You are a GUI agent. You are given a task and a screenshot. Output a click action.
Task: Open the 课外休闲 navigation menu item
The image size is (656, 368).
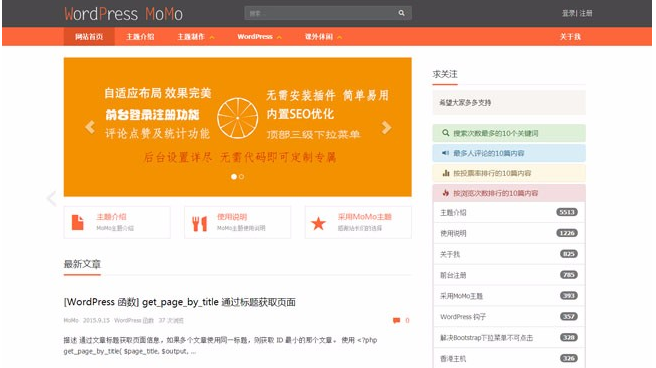(319, 37)
